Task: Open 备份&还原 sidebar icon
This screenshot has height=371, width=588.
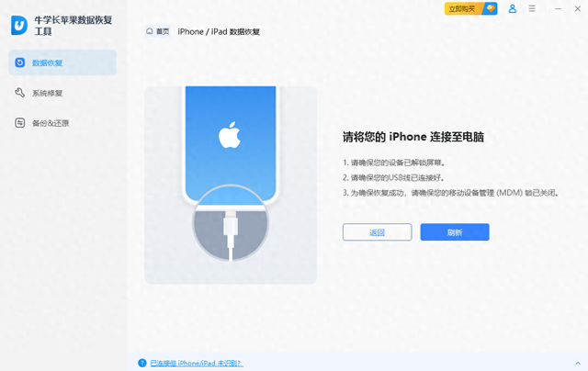Action: (x=20, y=122)
